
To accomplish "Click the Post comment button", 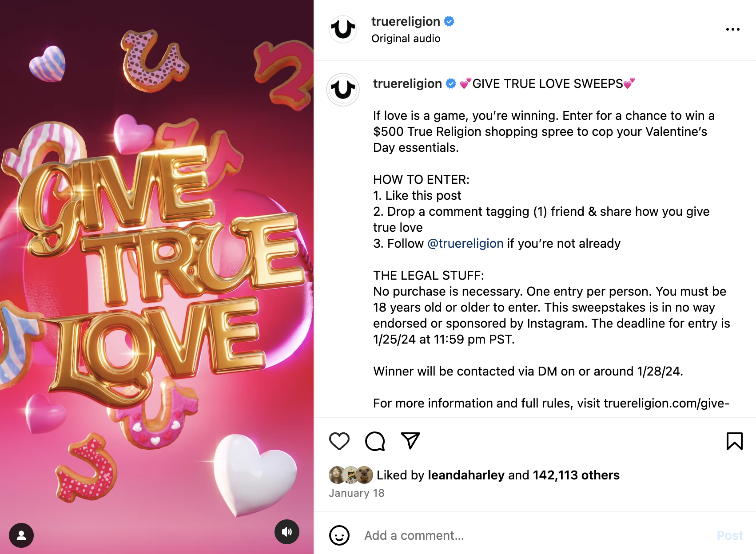I will click(730, 535).
